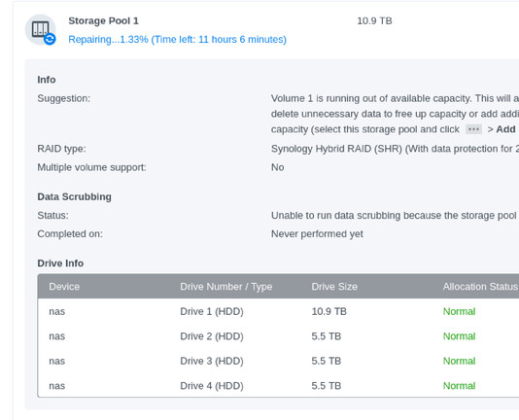This screenshot has width=519, height=420.
Task: Select the Drive 1 (HDD) row
Action: (x=278, y=311)
